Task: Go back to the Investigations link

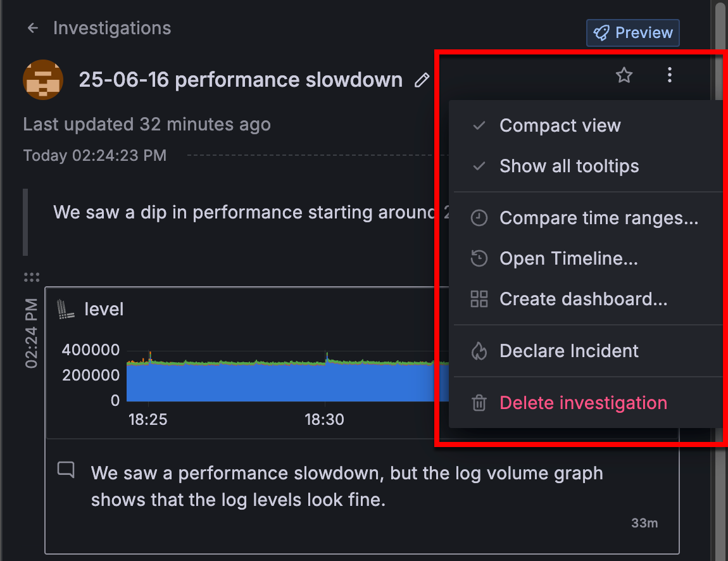Action: (x=112, y=28)
